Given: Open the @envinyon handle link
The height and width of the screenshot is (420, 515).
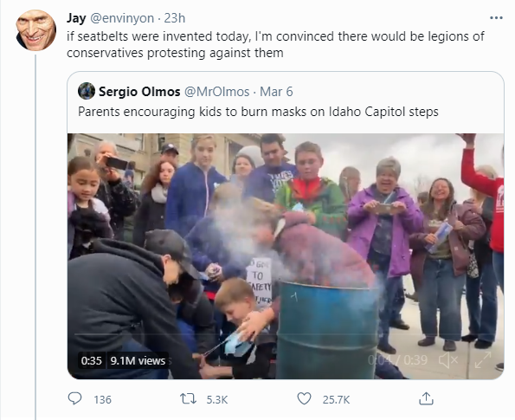Looking at the screenshot, I should tap(122, 18).
